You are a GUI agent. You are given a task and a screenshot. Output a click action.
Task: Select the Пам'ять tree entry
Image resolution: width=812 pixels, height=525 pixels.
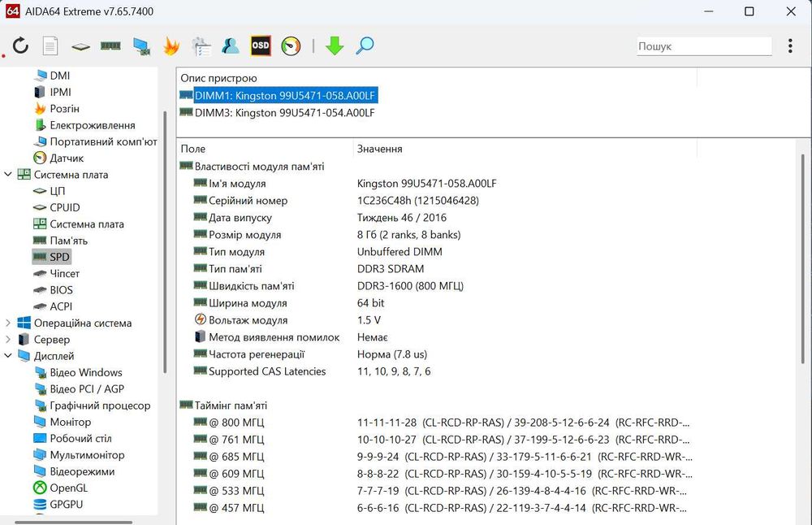(x=68, y=241)
